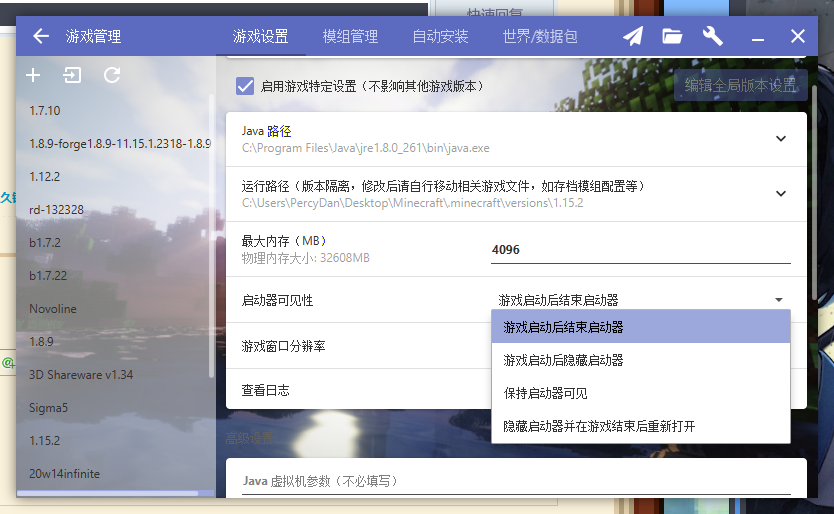Image resolution: width=834 pixels, height=514 pixels.
Task: Select 游戏启动后隐藏启动器 option
Action: pos(564,360)
